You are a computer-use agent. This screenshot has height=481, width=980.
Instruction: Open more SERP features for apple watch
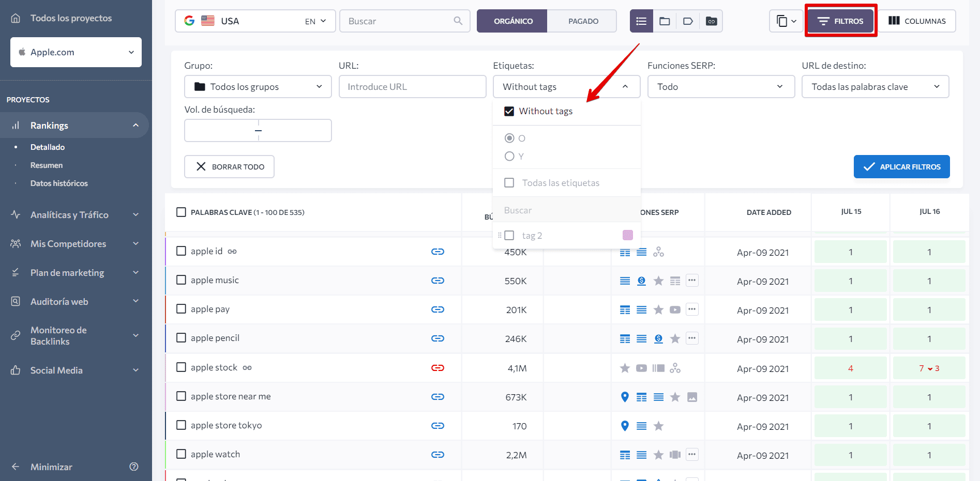click(692, 455)
